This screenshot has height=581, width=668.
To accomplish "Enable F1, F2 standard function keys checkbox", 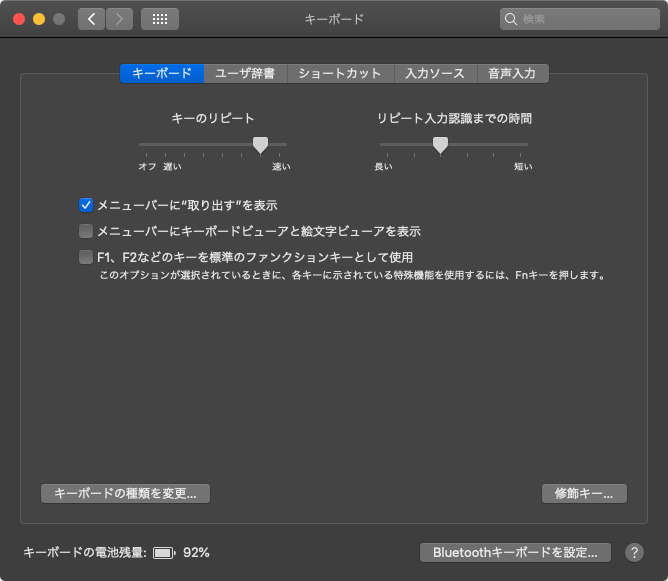I will [x=86, y=257].
